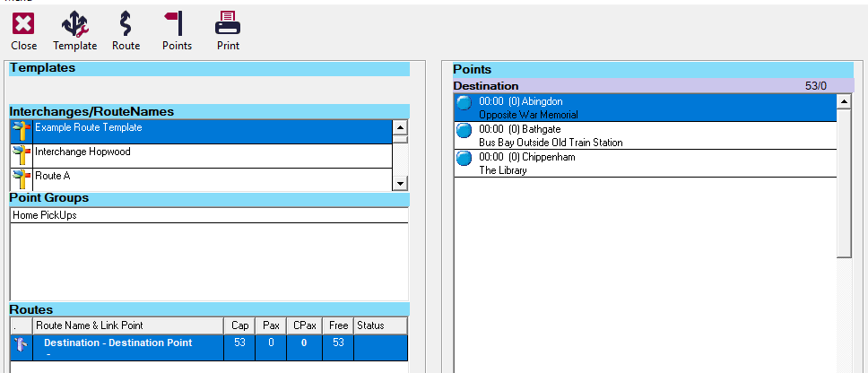Click Route Name & Link Point header
This screenshot has height=373, width=868.
pos(90,325)
